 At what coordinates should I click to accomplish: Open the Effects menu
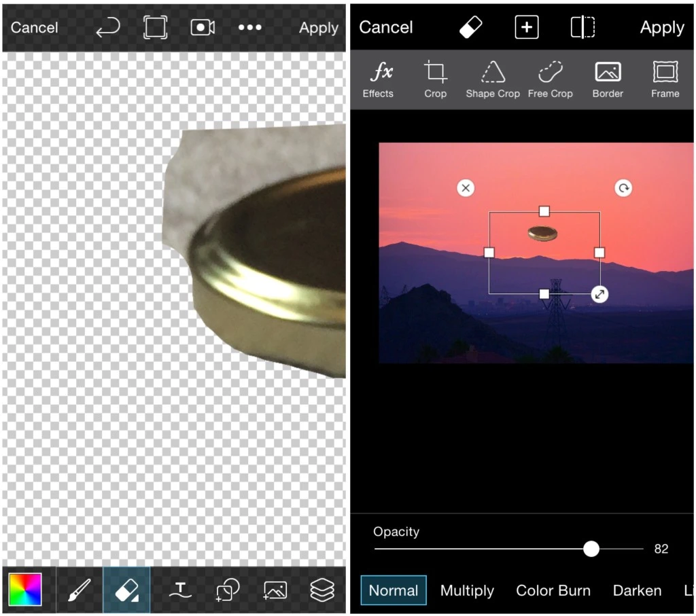(x=378, y=79)
